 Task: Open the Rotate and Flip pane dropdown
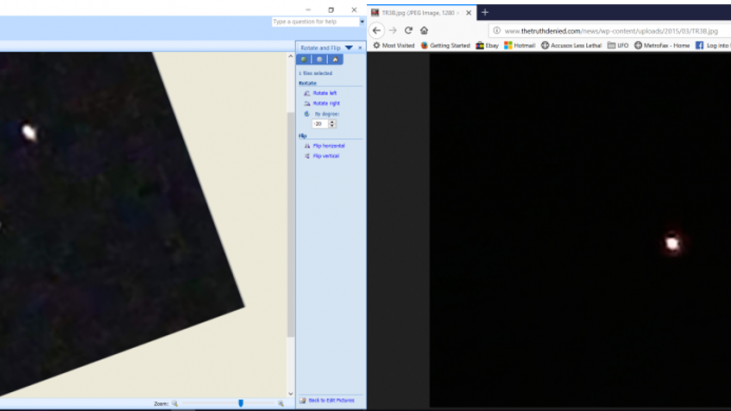349,48
